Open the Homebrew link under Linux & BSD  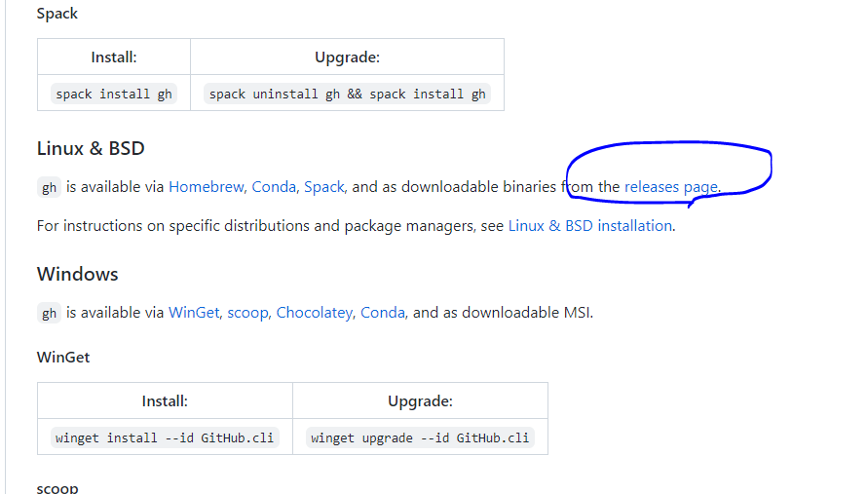click(206, 187)
